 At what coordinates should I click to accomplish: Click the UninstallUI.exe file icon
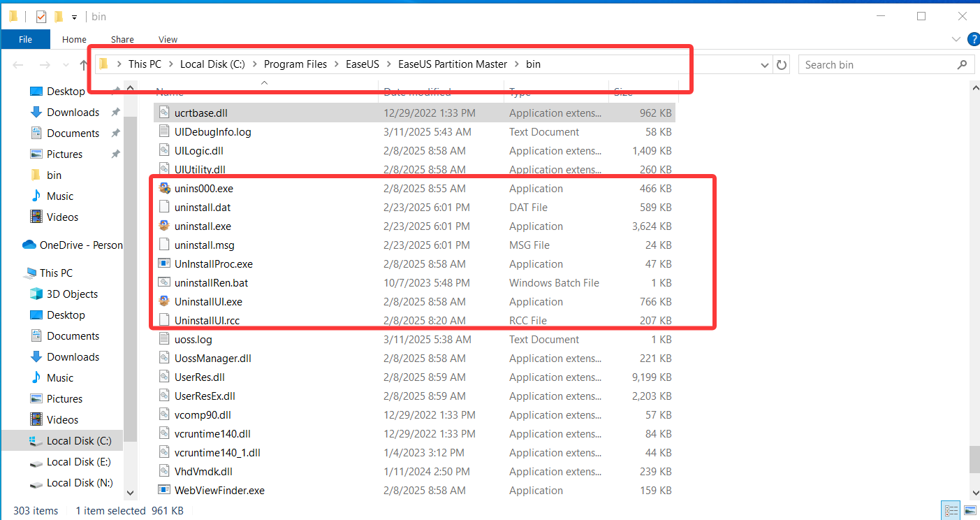[x=165, y=302]
